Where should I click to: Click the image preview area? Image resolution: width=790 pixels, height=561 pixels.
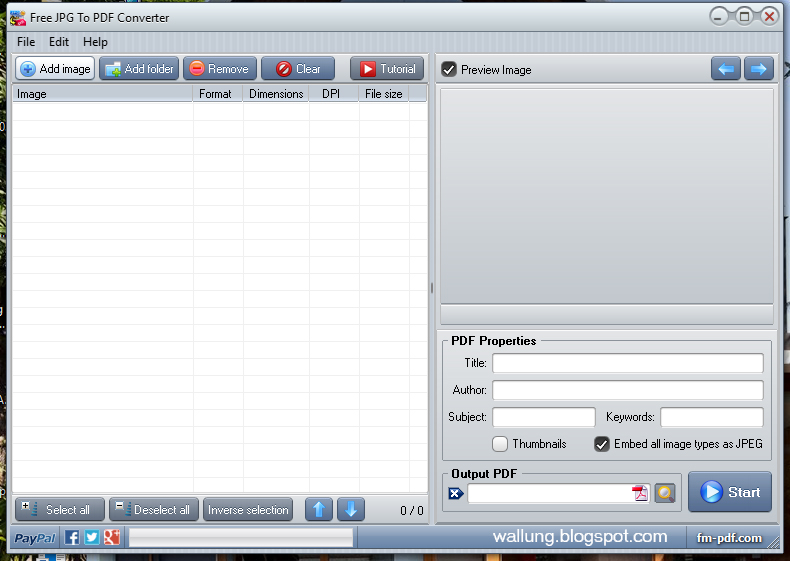[x=607, y=197]
